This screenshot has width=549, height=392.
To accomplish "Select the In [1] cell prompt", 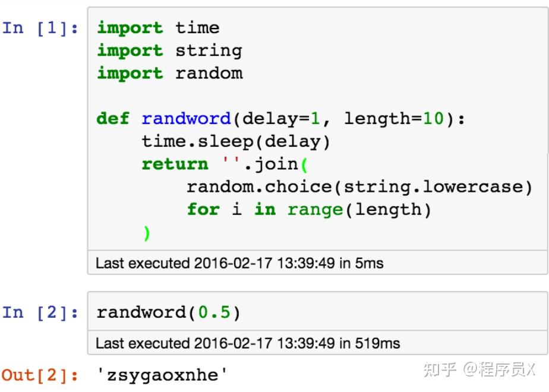I will [x=40, y=28].
